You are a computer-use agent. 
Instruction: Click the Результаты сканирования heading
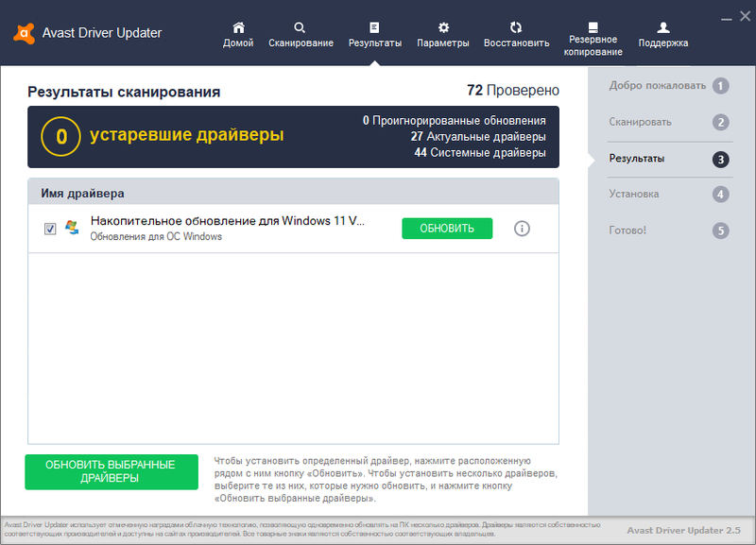tap(124, 92)
